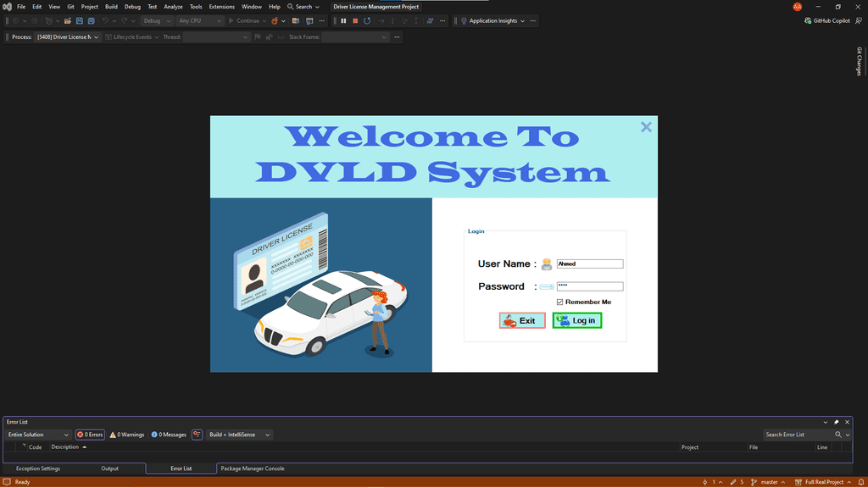This screenshot has height=488, width=868.
Task: Click the red Stop Debugging icon
Action: point(355,20)
